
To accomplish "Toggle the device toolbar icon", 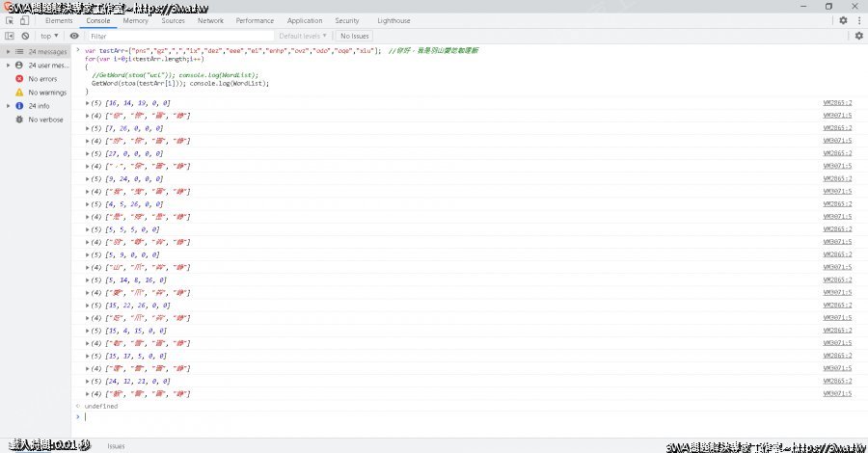I will (26, 20).
